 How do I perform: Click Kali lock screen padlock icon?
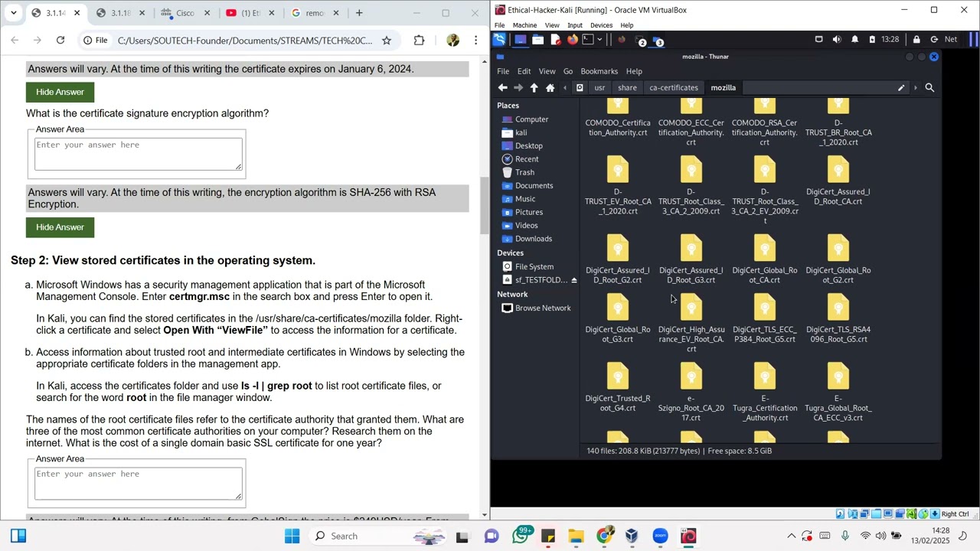click(x=916, y=40)
